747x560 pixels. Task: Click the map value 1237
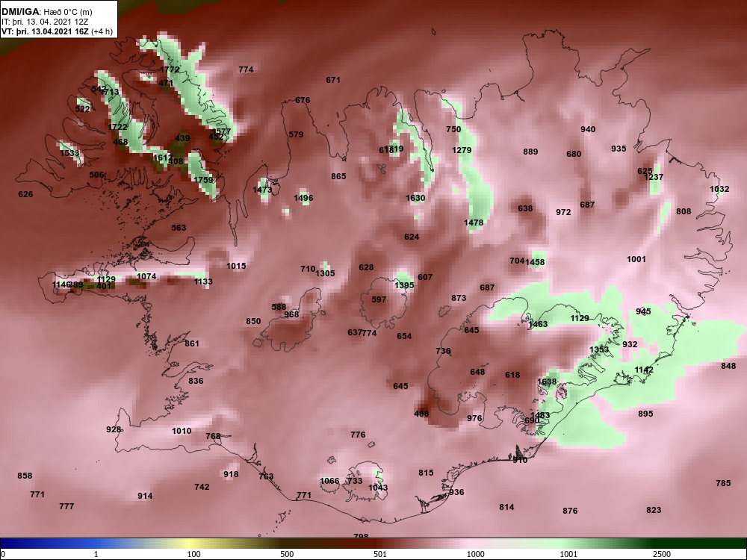point(654,177)
